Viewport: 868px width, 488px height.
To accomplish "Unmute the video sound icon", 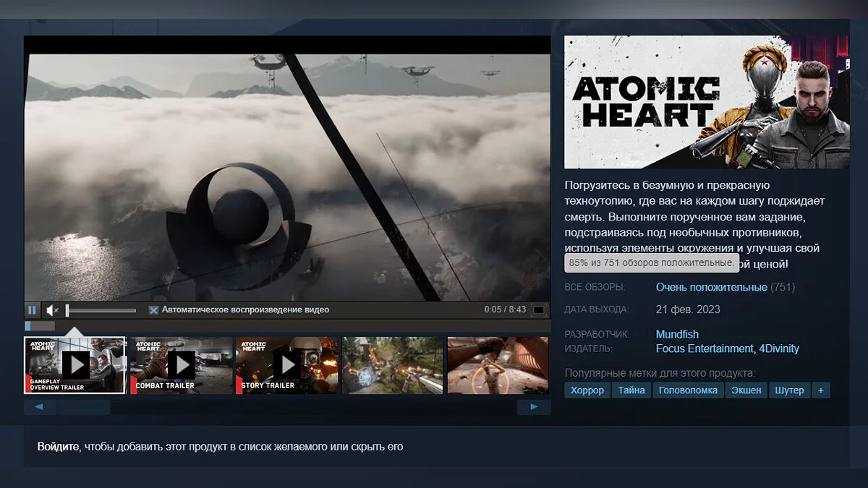I will (52, 310).
